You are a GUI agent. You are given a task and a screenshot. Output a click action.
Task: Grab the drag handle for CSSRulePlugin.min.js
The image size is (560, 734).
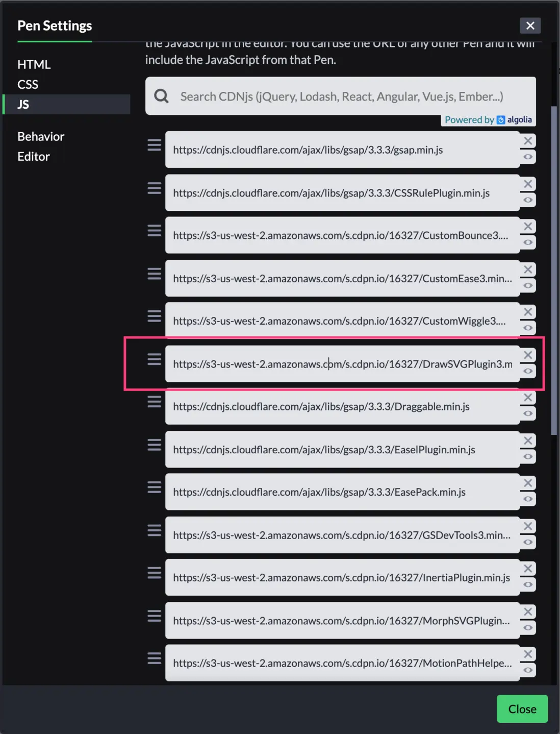154,188
